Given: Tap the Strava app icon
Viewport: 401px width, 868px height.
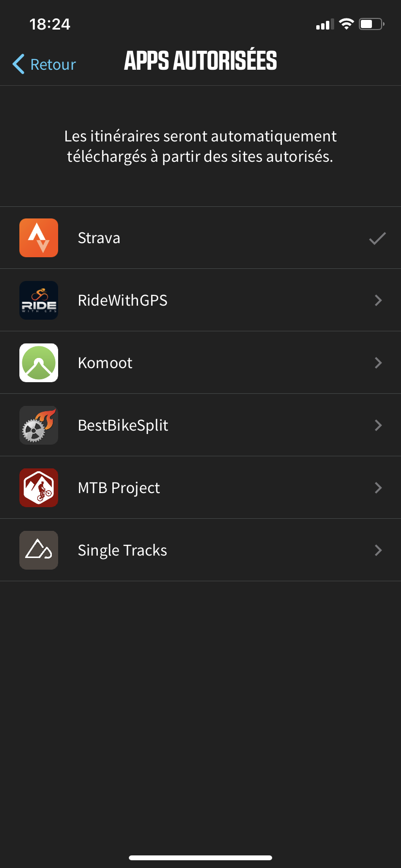Looking at the screenshot, I should point(39,238).
